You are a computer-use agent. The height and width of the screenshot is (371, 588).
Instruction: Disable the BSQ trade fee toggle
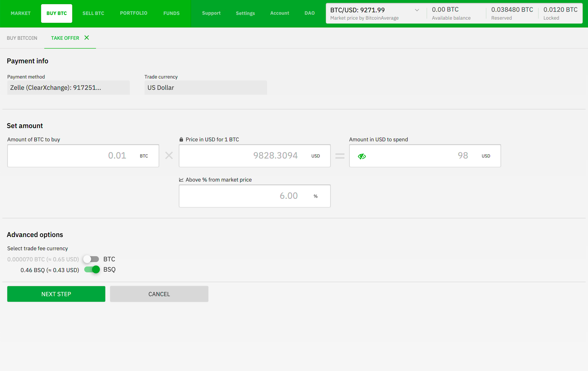(x=91, y=269)
